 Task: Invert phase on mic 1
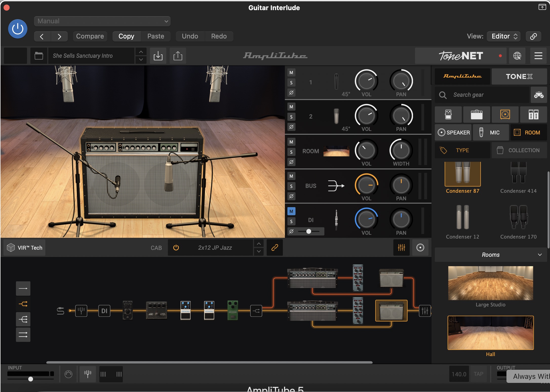(291, 92)
